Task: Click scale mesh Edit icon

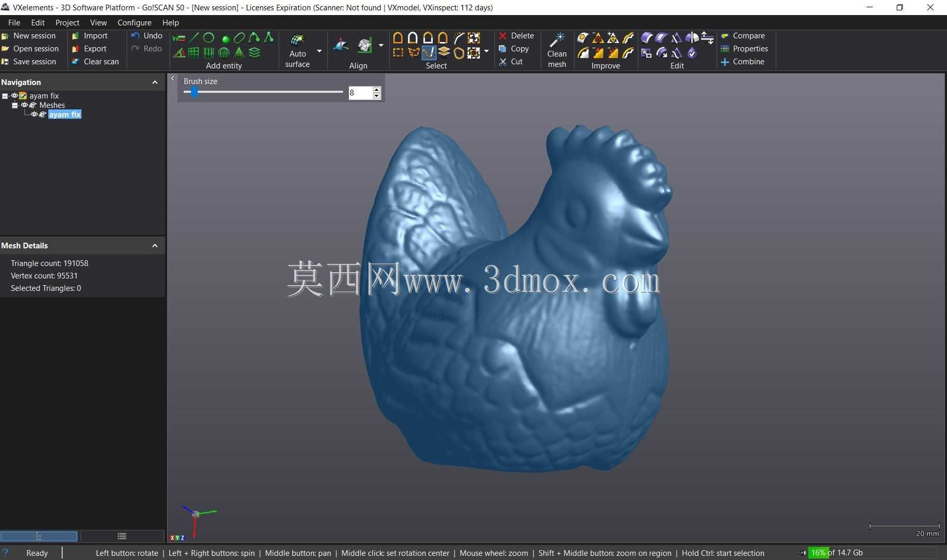Action: (x=647, y=53)
